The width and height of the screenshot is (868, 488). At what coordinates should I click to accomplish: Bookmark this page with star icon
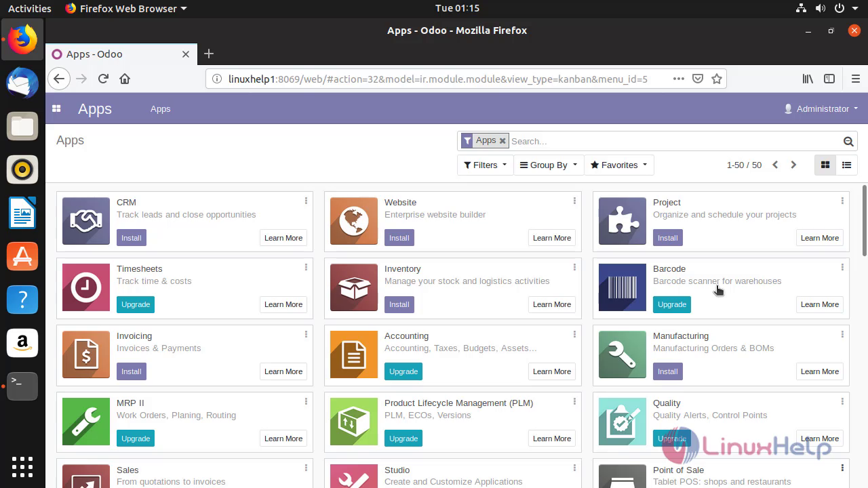click(x=717, y=79)
